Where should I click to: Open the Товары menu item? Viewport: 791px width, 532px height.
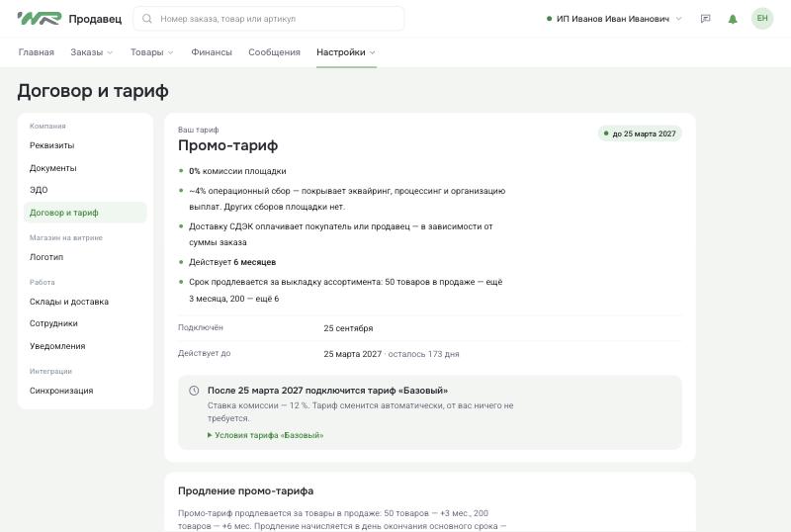pyautogui.click(x=146, y=52)
